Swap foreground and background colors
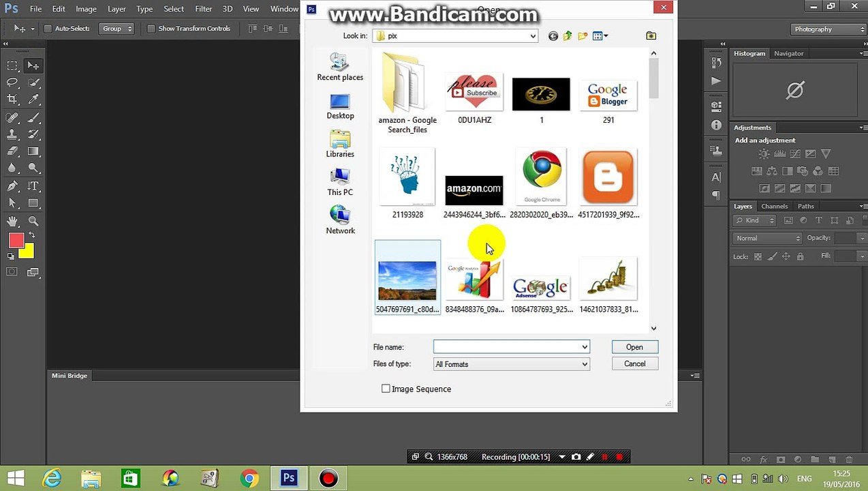This screenshot has width=868, height=491. pos(31,235)
